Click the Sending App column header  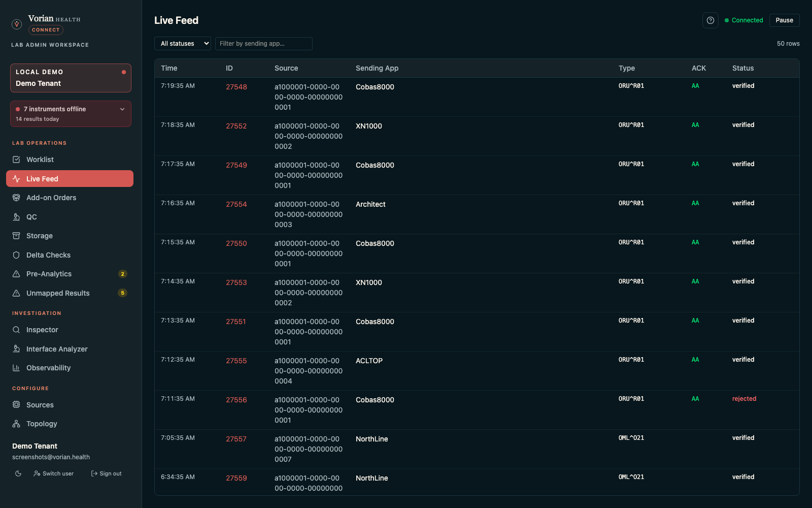(377, 68)
